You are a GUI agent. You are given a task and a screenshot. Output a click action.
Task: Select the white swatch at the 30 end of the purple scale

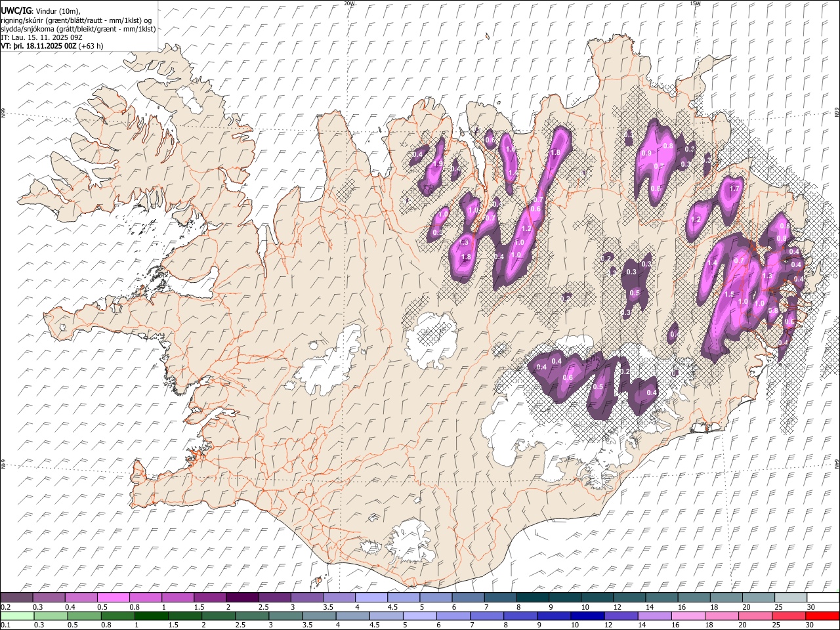tap(822, 597)
